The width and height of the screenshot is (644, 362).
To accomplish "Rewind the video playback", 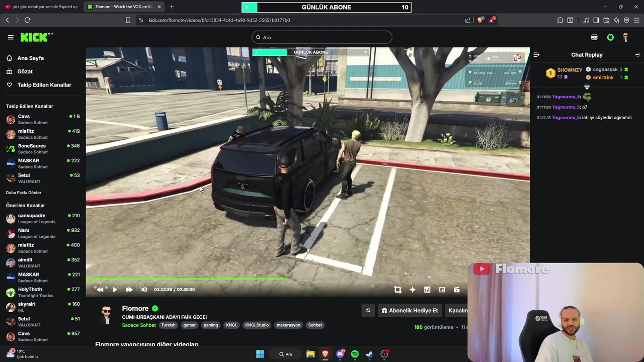I will (100, 289).
